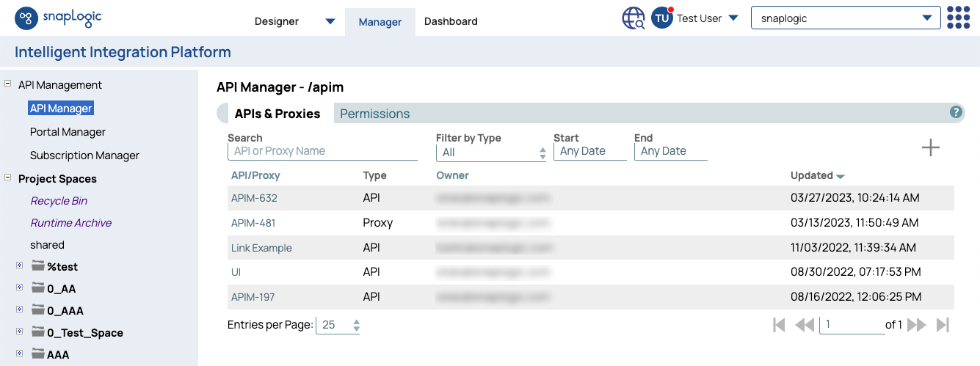Click the page number input field
Screen dimensions: 980x366
coord(852,325)
